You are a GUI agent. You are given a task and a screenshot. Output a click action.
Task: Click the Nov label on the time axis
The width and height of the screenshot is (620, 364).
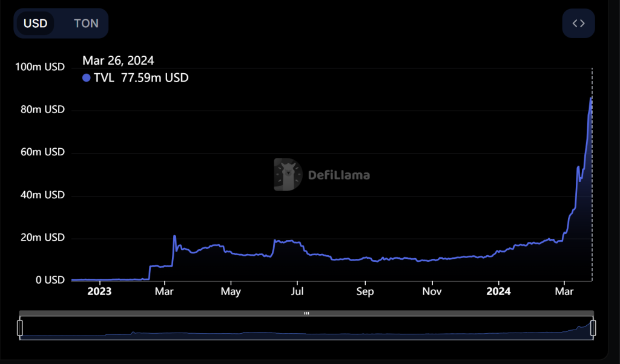pyautogui.click(x=432, y=291)
